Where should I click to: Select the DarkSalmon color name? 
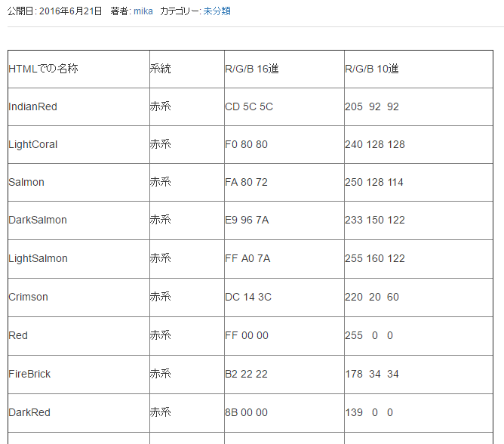coord(38,220)
